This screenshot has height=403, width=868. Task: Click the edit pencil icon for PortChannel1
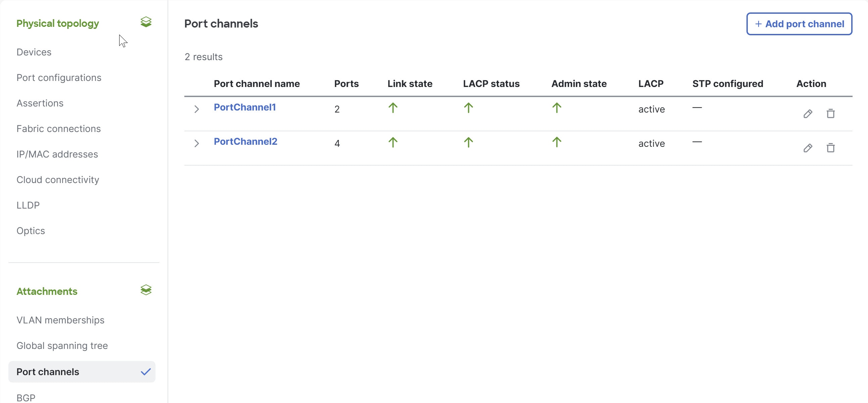pos(808,114)
